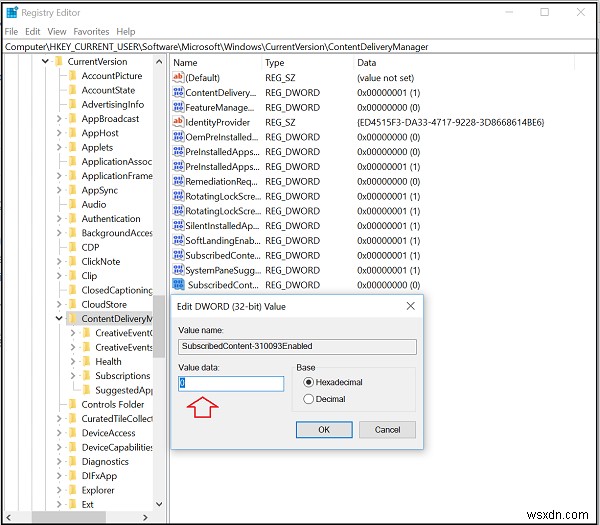Image resolution: width=600 pixels, height=525 pixels.
Task: Close the Edit DWORD dialog with X
Action: pyautogui.click(x=411, y=306)
